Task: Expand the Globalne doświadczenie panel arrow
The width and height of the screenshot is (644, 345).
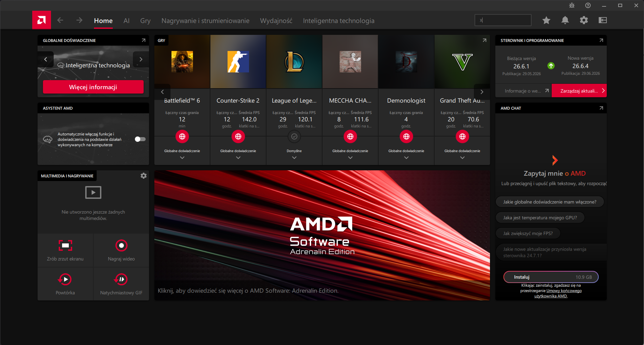Action: [x=144, y=40]
